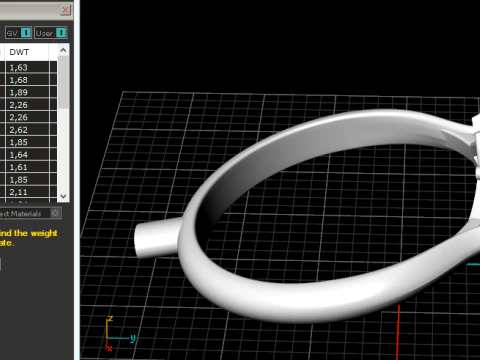Viewport: 480px width, 360px height.
Task: Select the 2,62 DWT cell
Action: click(27, 130)
